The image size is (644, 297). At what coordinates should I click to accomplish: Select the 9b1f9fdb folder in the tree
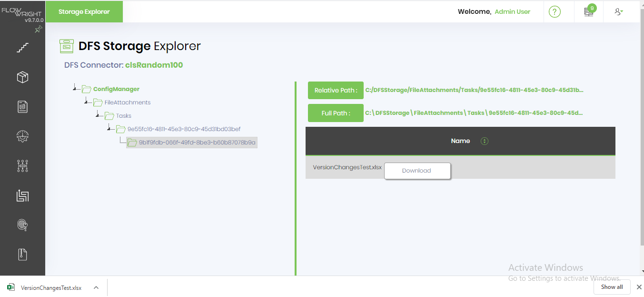click(197, 142)
